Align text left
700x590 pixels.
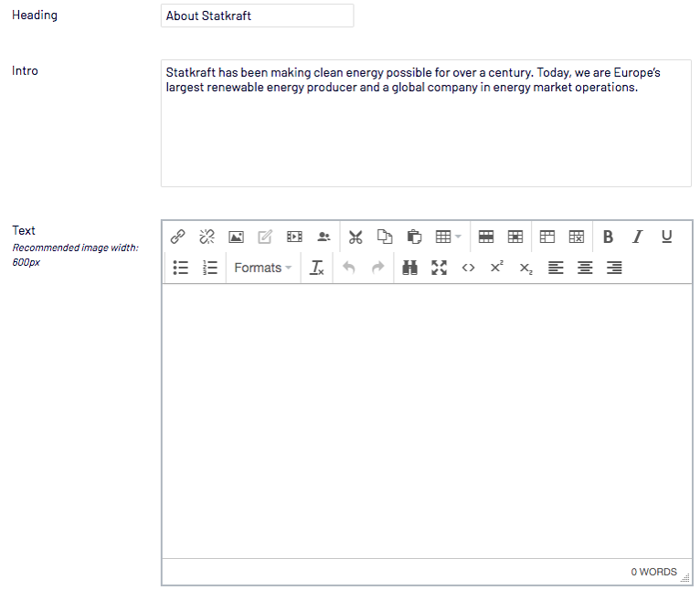(x=556, y=268)
